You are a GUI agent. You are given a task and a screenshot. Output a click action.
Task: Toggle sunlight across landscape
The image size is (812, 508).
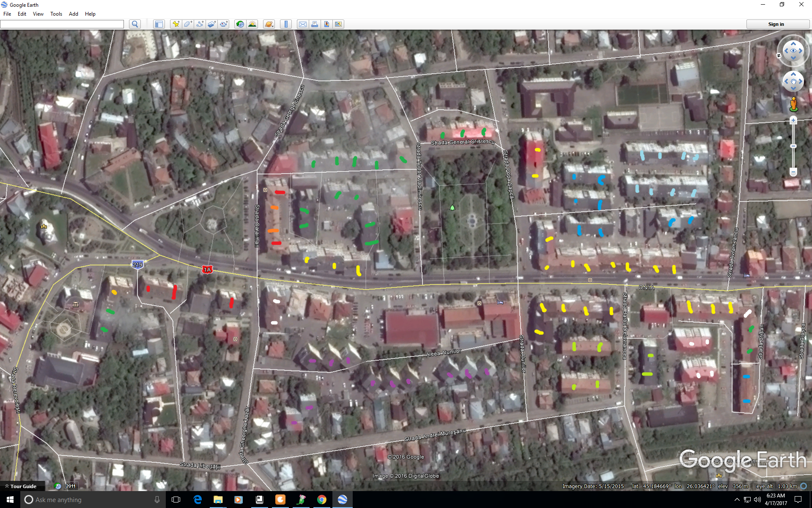252,24
